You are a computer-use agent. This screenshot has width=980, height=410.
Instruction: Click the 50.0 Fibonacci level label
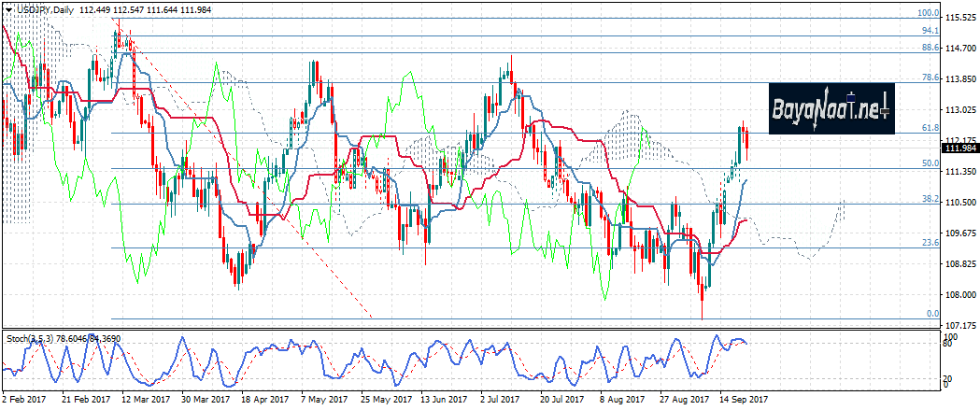930,163
